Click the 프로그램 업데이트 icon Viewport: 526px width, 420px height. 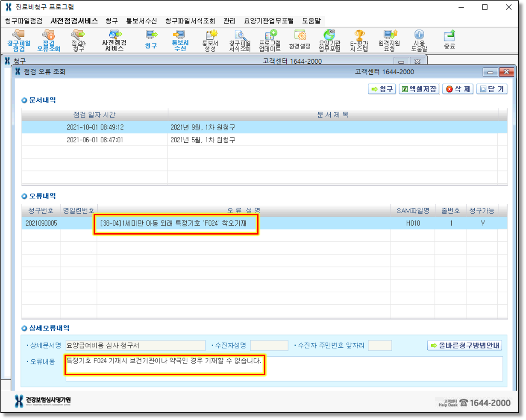[270, 40]
